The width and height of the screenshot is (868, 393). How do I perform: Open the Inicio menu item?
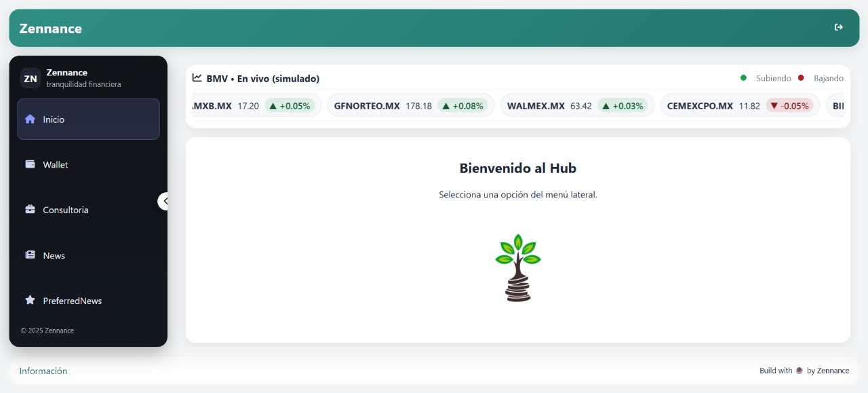click(x=88, y=119)
